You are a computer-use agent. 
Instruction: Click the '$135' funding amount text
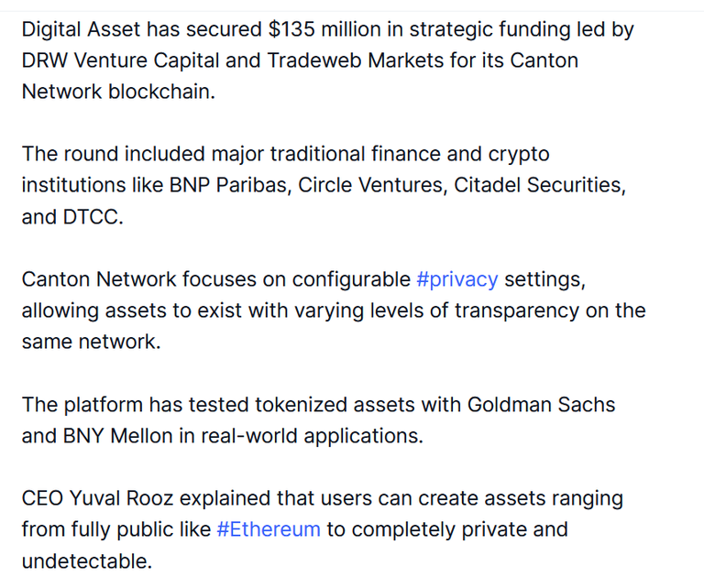291,29
